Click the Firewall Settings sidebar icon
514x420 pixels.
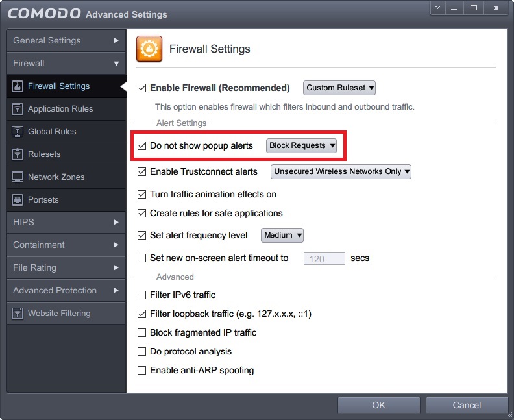coord(18,86)
